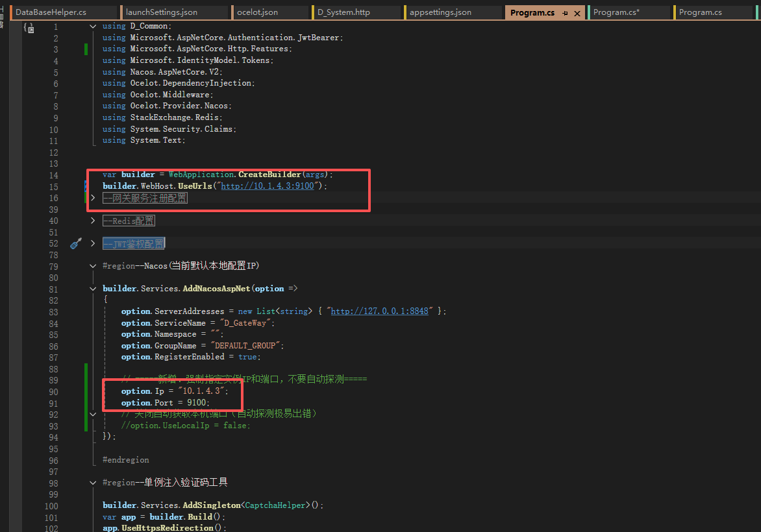Click 'ServerAddresses' on line 83
This screenshot has width=761, height=532.
[190, 311]
